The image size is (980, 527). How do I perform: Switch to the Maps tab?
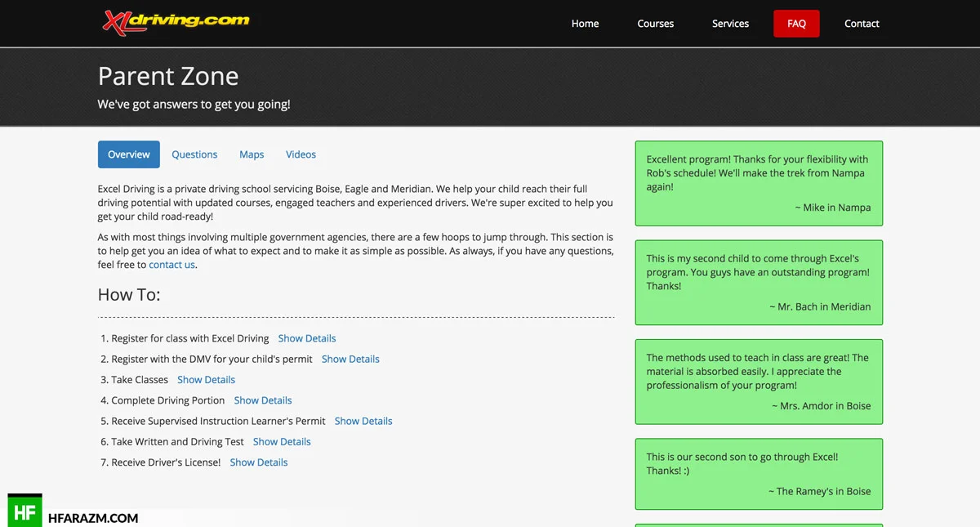[252, 154]
